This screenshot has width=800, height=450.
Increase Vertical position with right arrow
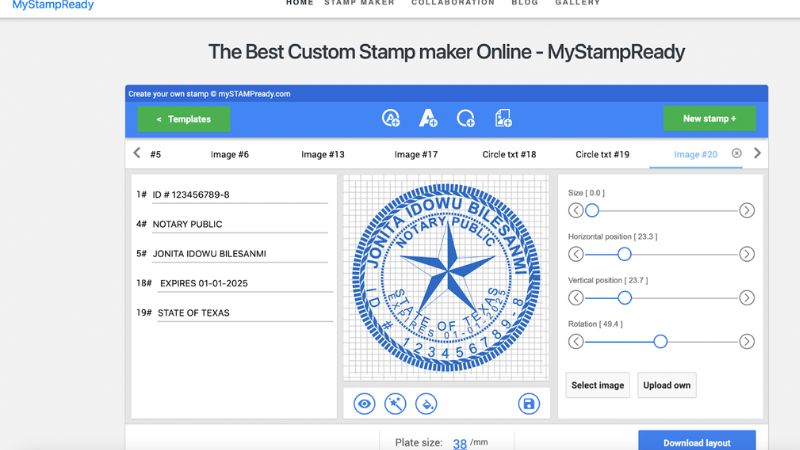[747, 298]
